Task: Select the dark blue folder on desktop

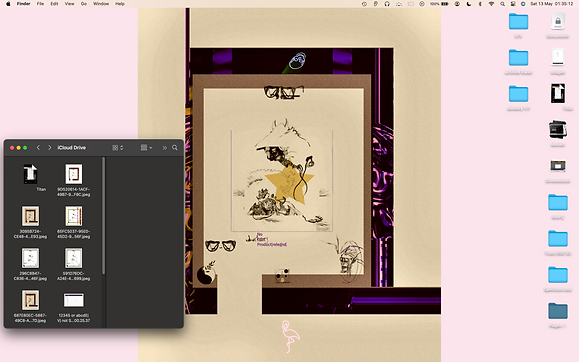Action: (x=558, y=311)
